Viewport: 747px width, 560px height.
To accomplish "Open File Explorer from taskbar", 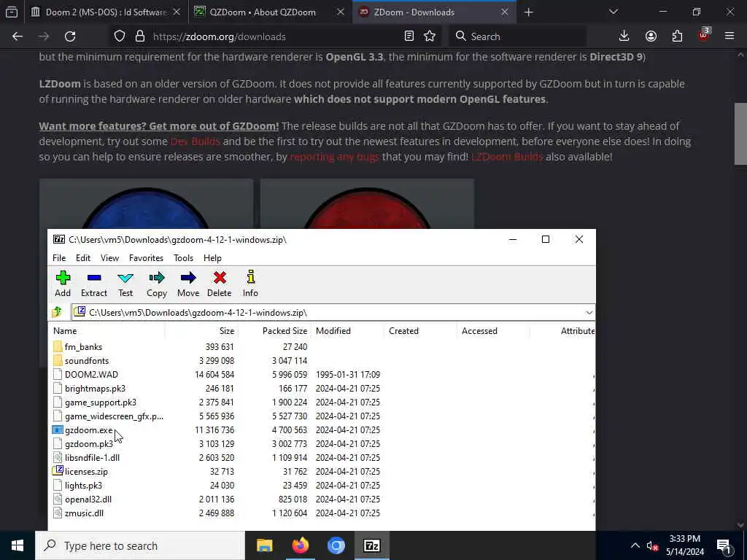I will pos(264,545).
